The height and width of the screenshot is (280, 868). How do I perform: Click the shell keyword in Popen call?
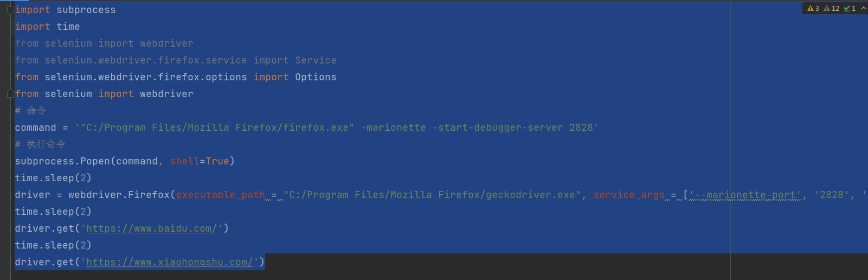184,161
